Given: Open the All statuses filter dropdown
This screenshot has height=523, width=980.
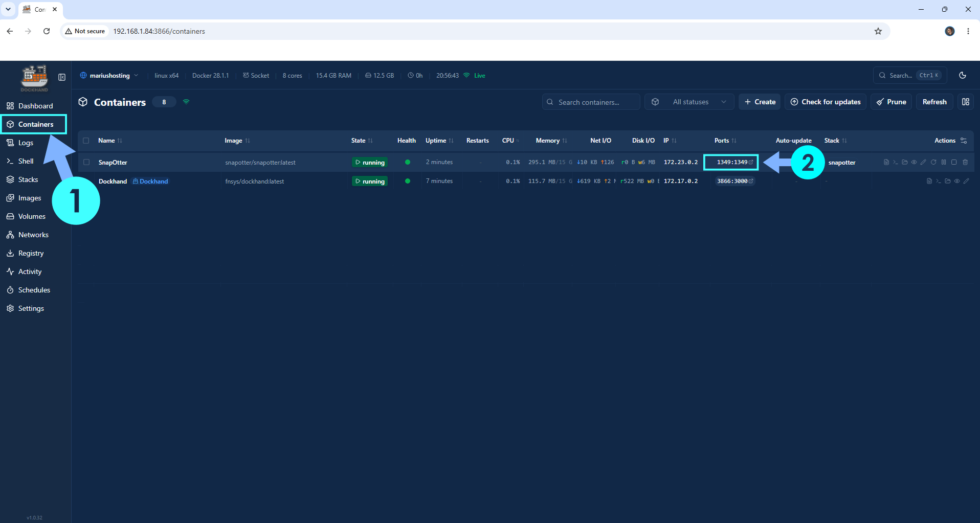Looking at the screenshot, I should 689,102.
